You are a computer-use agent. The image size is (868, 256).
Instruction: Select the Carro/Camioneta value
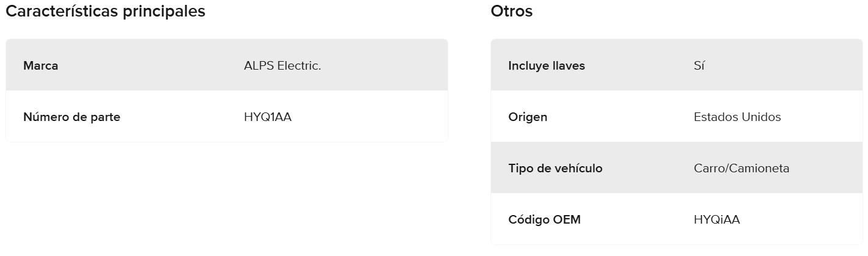tap(741, 168)
